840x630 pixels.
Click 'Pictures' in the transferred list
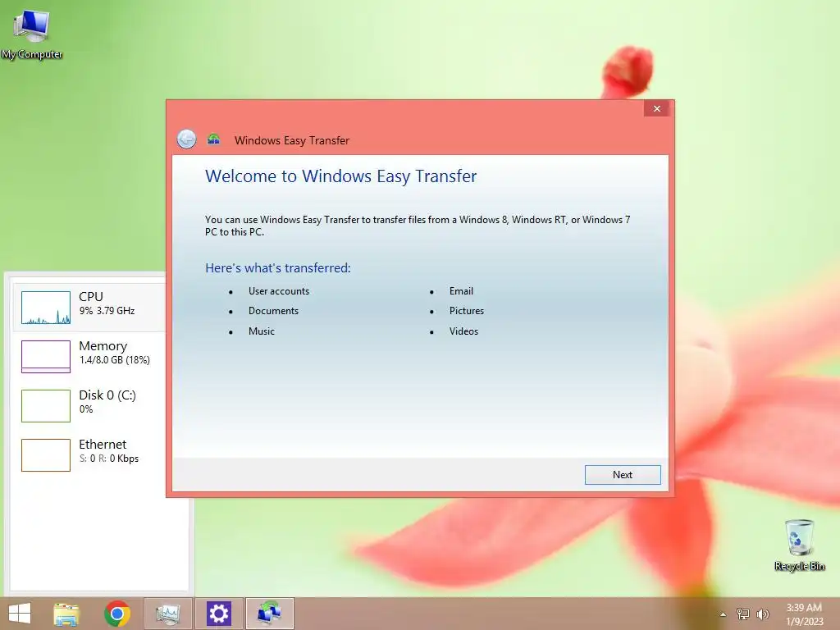(x=467, y=311)
